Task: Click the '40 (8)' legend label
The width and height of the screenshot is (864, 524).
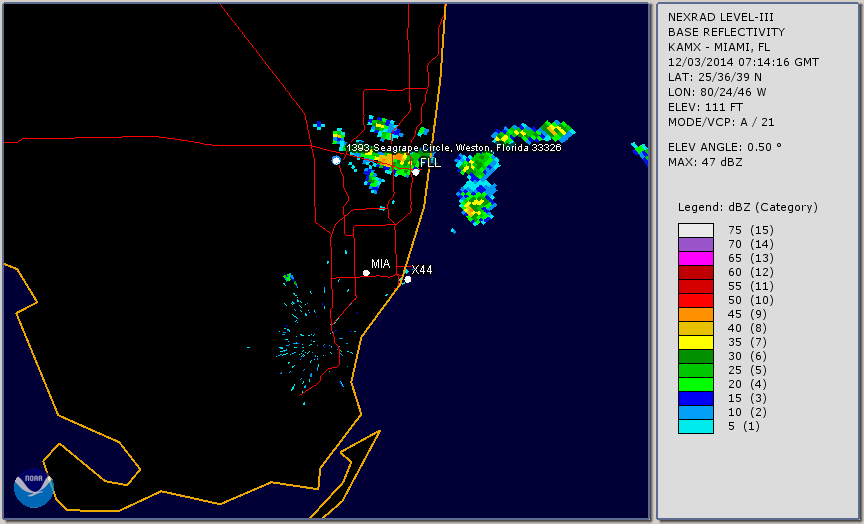Action: pos(747,328)
